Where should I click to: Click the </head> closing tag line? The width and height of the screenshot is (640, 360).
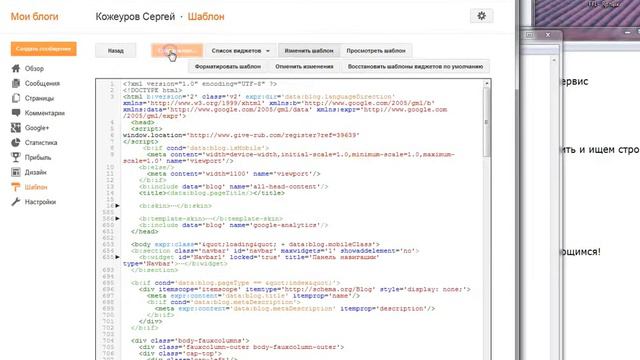[144, 231]
